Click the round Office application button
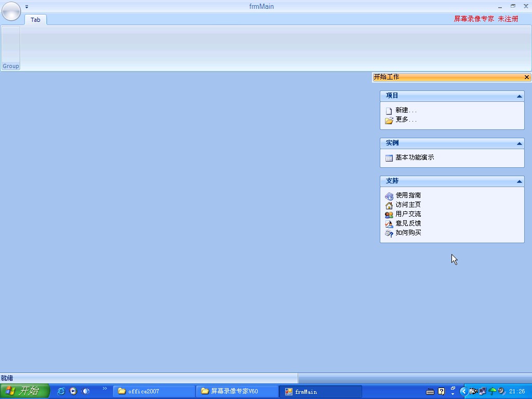 click(11, 11)
